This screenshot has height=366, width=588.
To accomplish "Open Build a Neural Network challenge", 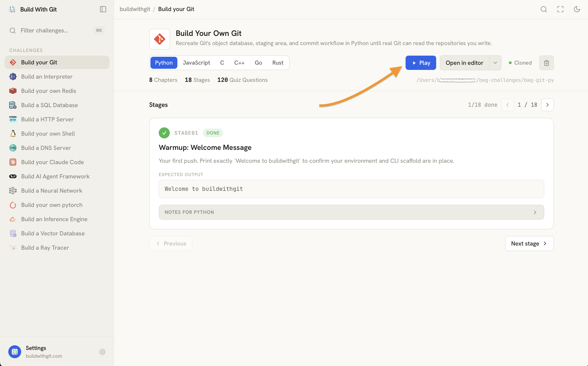I will (x=57, y=191).
